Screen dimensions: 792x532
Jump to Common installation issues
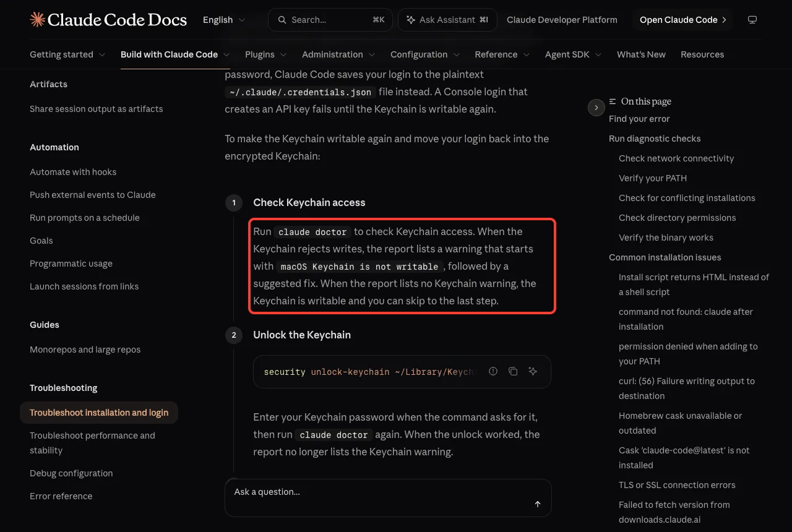(665, 257)
